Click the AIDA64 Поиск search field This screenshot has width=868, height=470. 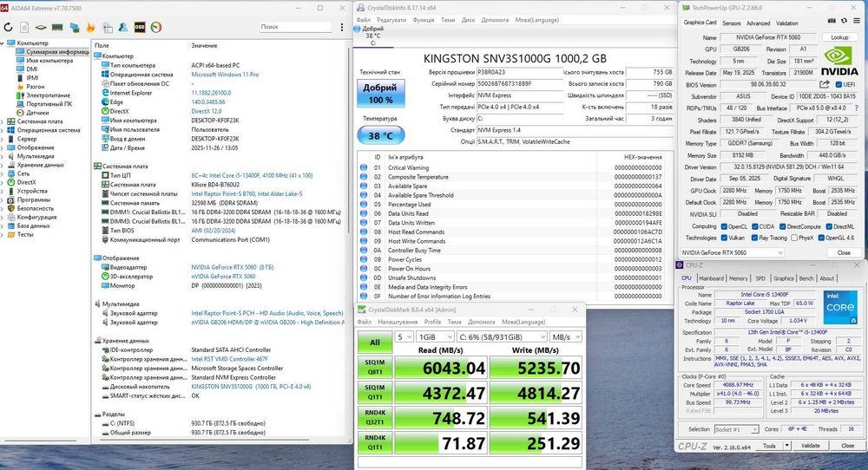tap(296, 27)
